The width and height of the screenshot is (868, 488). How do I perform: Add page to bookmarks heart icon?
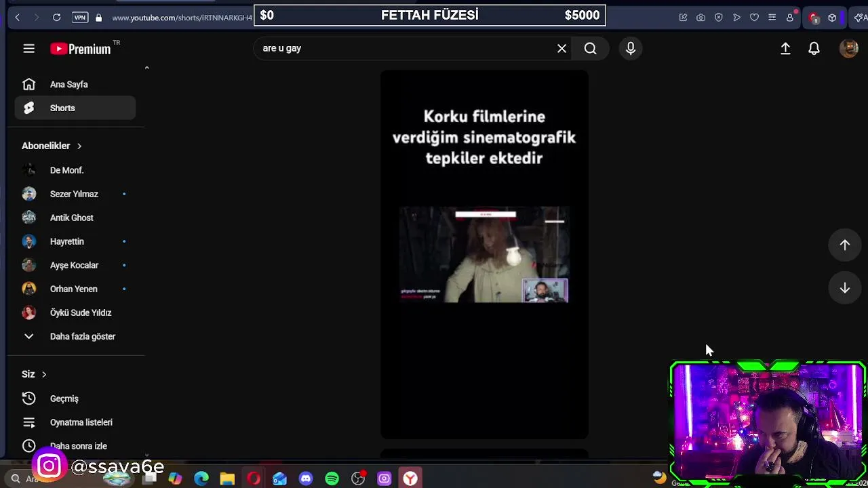[x=754, y=17]
